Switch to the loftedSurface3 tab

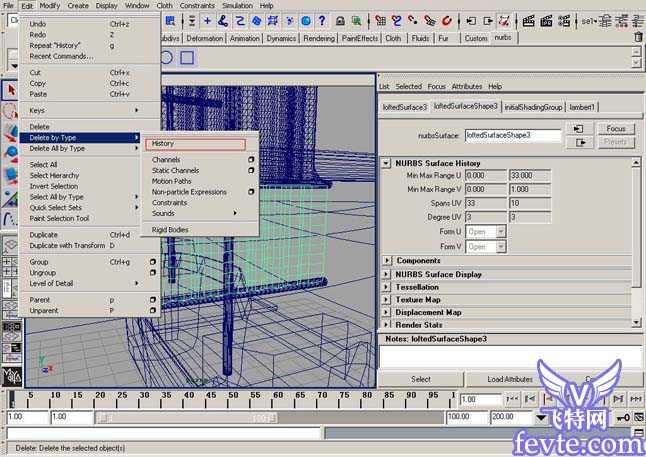[405, 107]
